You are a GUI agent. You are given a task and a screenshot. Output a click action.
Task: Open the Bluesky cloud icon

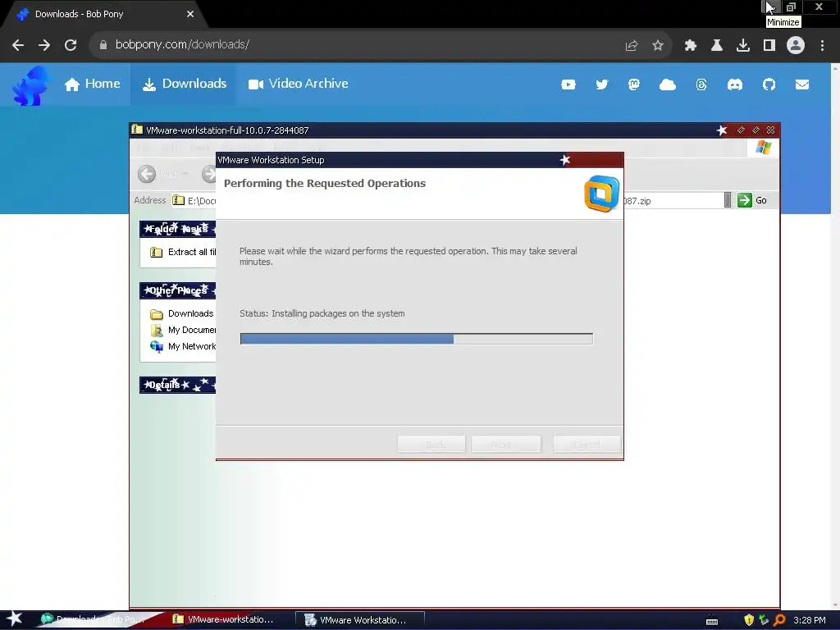pos(668,84)
